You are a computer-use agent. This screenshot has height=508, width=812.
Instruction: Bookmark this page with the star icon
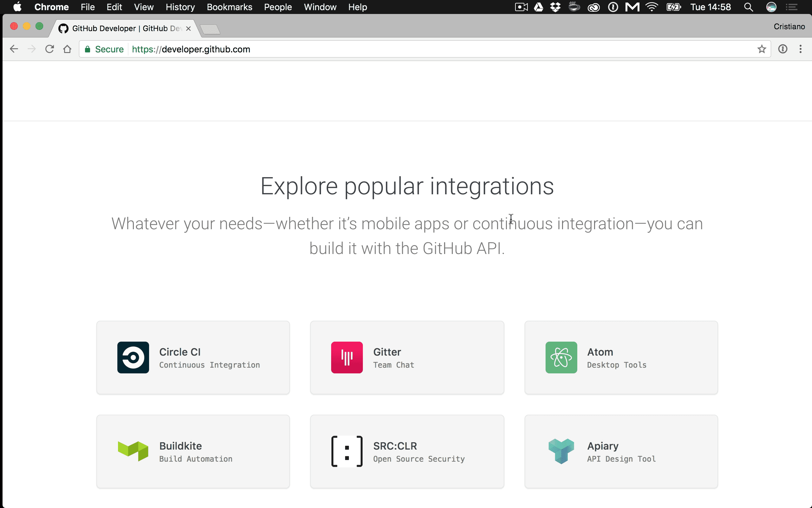(x=762, y=49)
